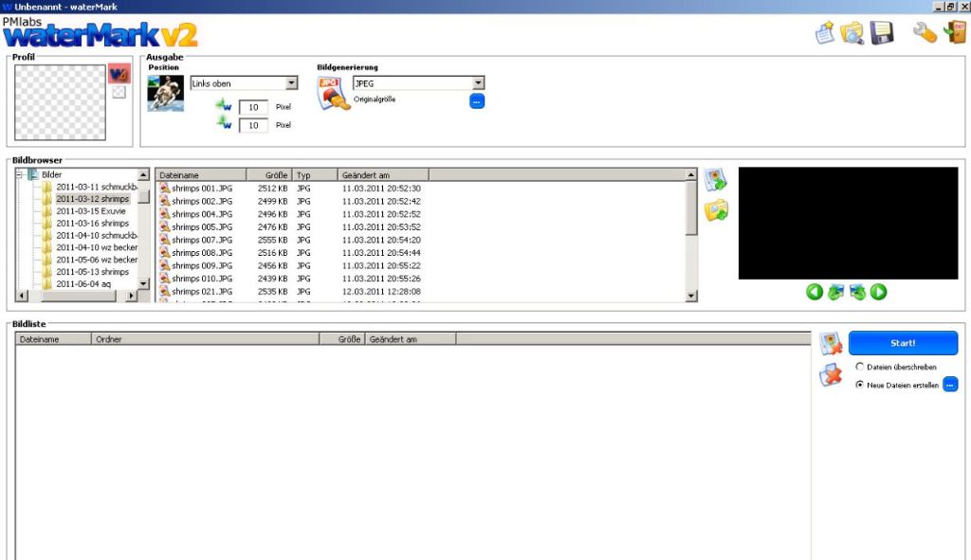971x560 pixels.
Task: Select 'Neue Dateien erstellen' radio option
Action: (x=860, y=385)
